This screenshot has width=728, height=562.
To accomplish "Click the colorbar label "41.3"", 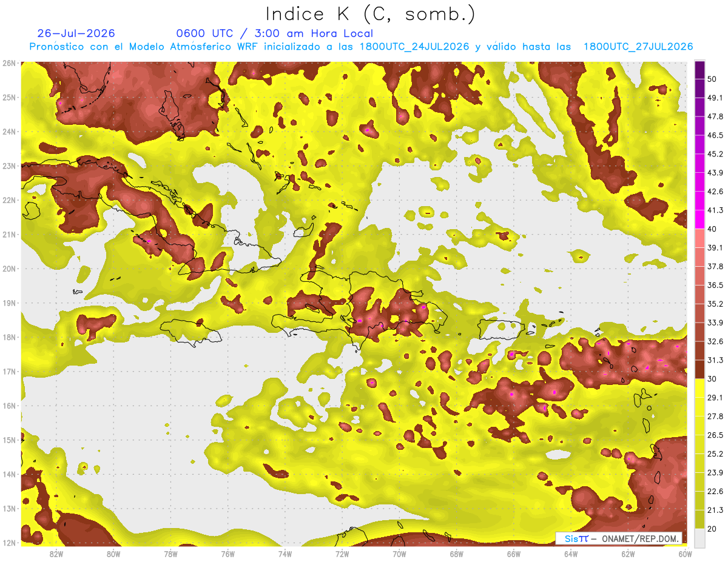I will coord(715,210).
